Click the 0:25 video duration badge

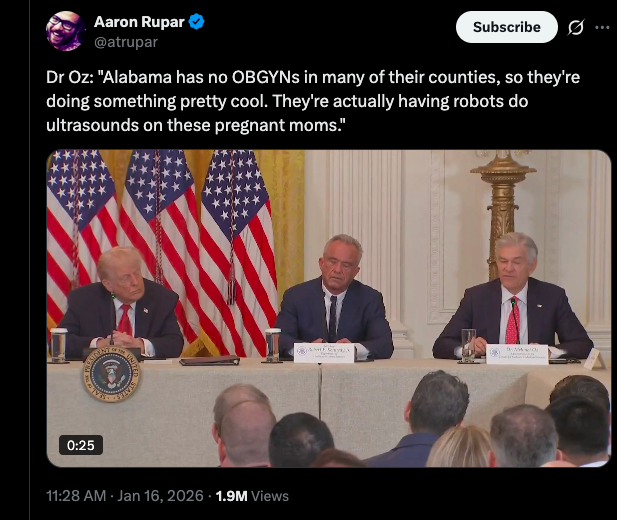coord(81,445)
